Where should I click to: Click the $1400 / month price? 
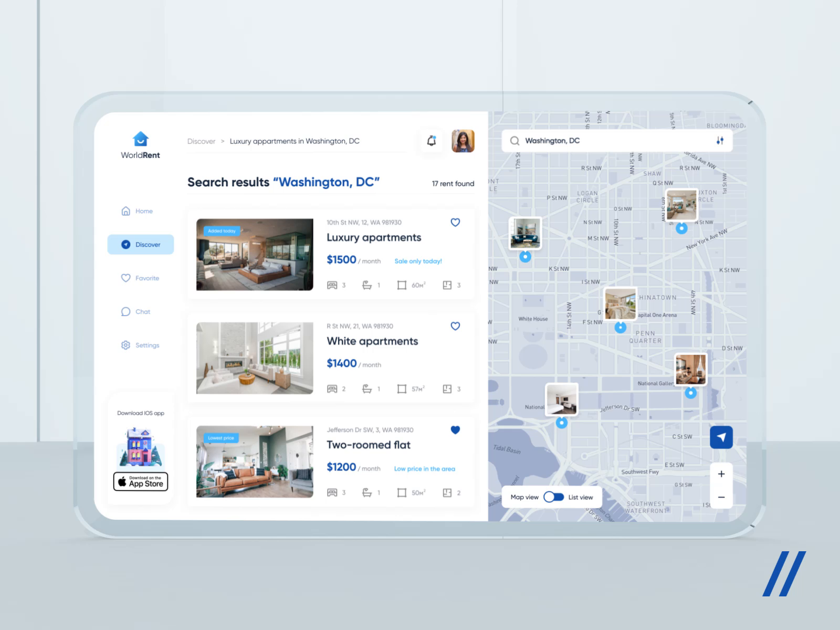tap(354, 363)
